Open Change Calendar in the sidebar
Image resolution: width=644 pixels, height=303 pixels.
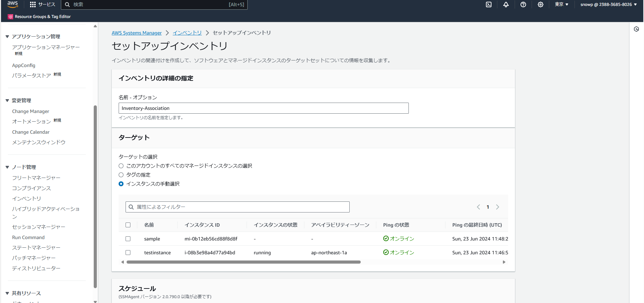pyautogui.click(x=31, y=132)
